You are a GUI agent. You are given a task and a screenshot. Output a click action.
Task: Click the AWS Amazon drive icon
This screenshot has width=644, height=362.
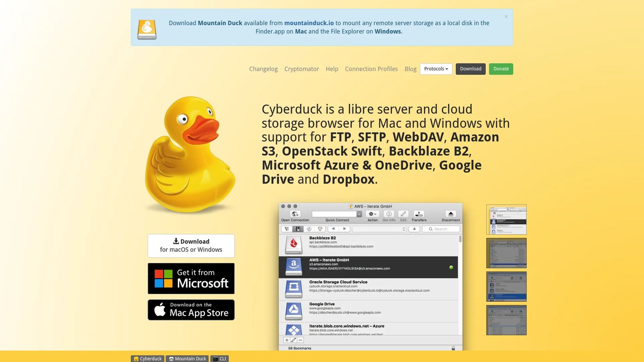click(x=294, y=267)
